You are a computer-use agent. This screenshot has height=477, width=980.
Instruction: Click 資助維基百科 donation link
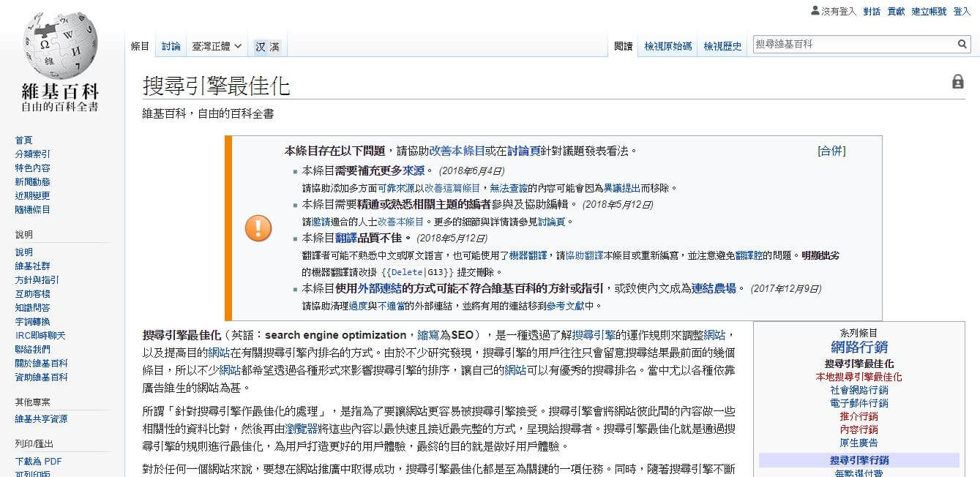[41, 377]
